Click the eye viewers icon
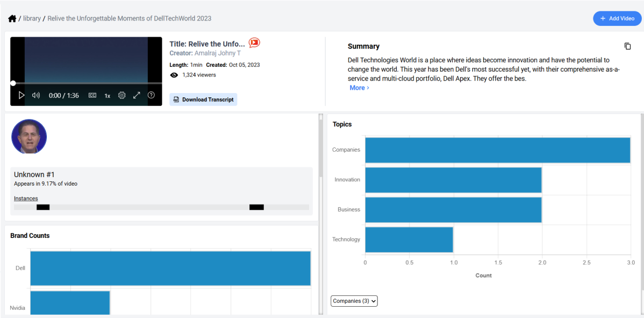The image size is (644, 318). click(174, 75)
